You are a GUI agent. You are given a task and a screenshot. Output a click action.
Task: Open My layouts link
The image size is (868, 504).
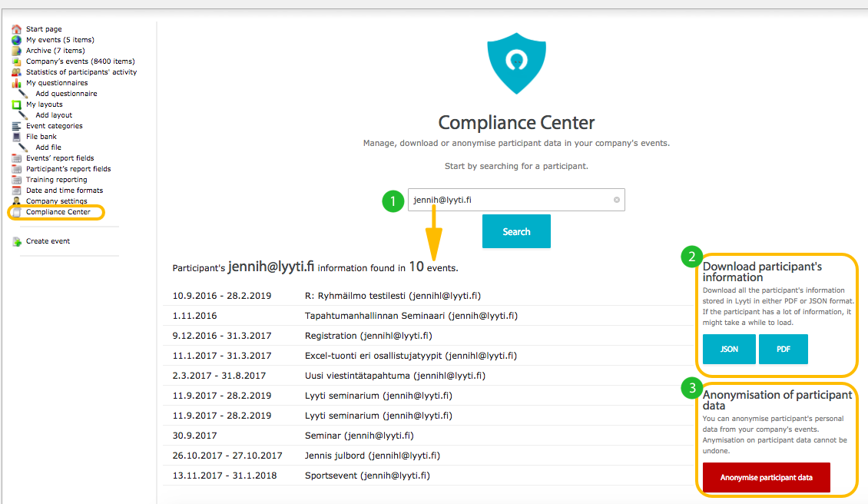coord(45,104)
